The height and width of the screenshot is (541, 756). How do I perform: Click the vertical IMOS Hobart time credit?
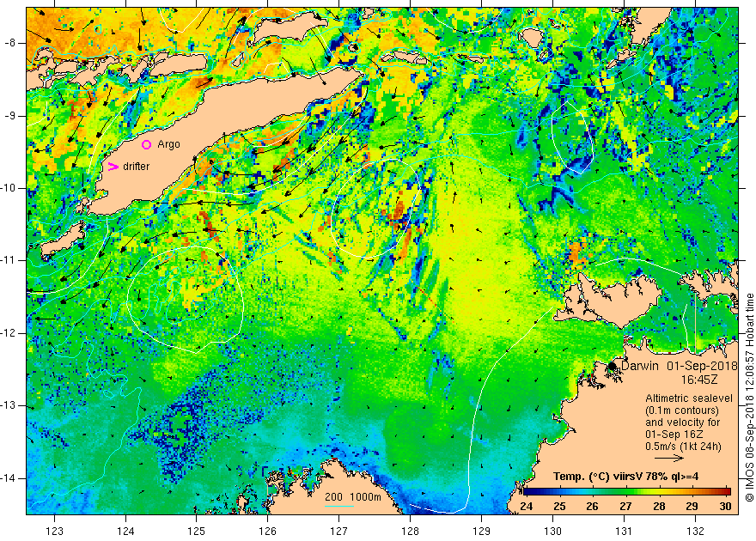(749, 398)
